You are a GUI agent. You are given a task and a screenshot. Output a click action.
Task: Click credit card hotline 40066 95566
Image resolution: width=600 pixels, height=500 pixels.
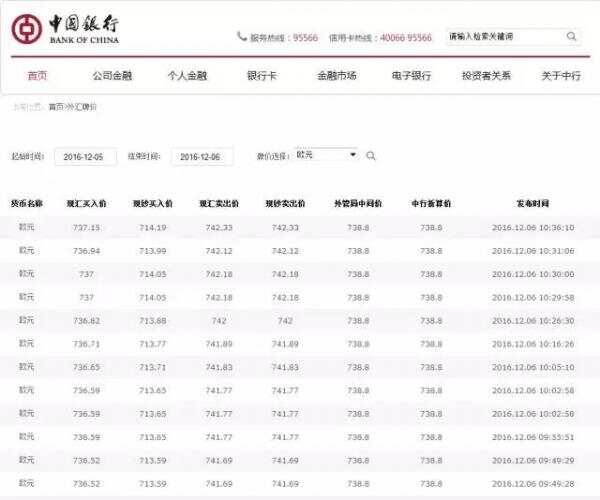tap(406, 37)
